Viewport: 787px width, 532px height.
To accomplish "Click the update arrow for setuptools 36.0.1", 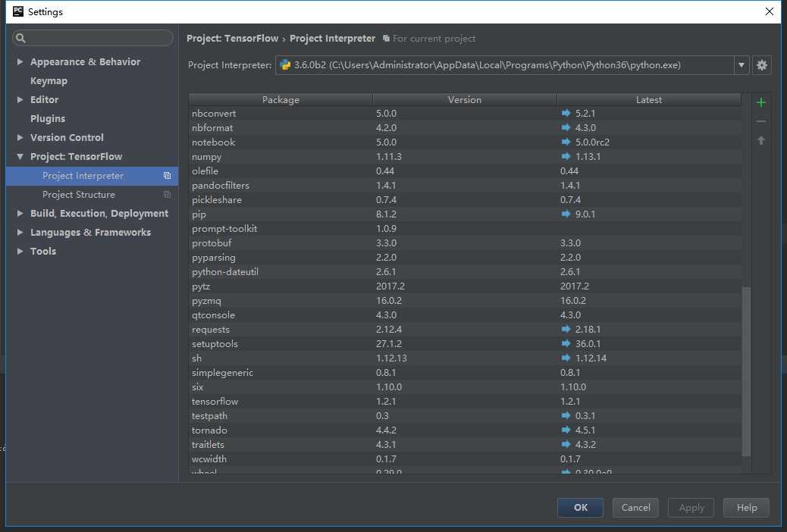I will pyautogui.click(x=566, y=344).
